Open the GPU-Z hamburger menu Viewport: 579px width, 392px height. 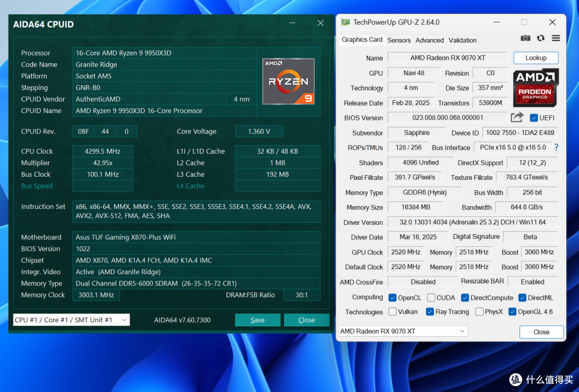click(556, 38)
